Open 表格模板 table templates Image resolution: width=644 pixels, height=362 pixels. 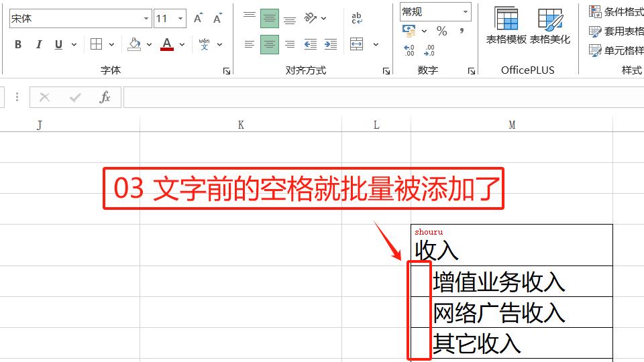[x=506, y=25]
